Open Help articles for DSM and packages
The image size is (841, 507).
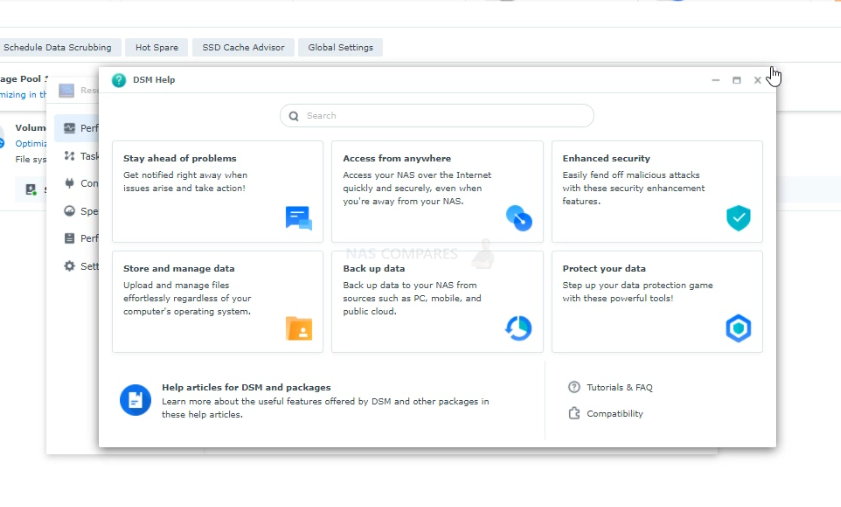(246, 387)
